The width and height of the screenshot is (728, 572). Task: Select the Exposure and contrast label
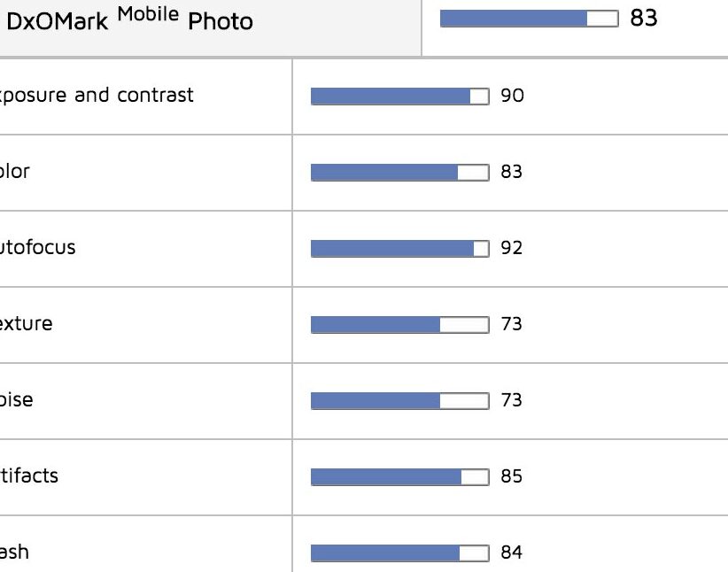click(97, 96)
